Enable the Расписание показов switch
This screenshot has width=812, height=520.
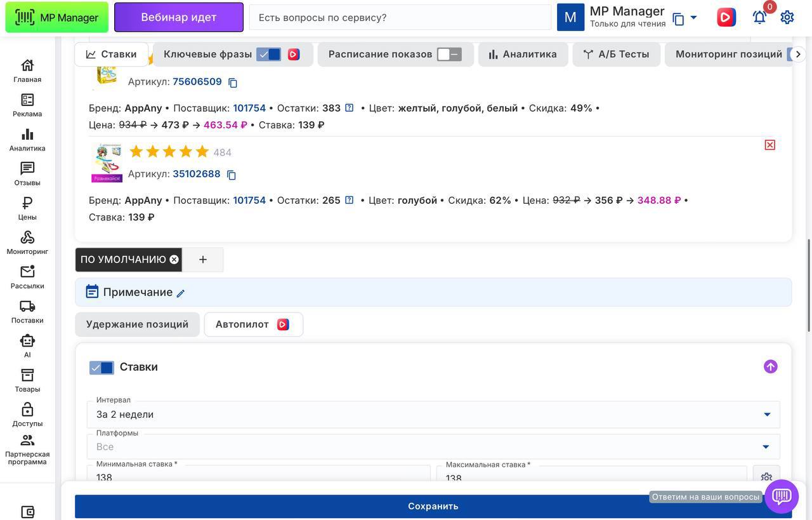click(449, 55)
